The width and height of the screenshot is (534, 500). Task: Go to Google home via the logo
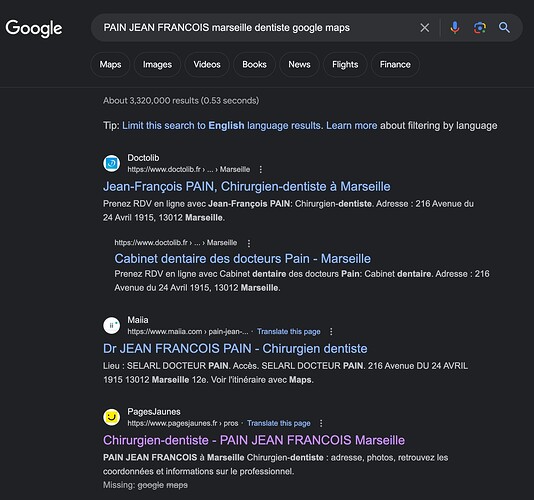coord(34,28)
